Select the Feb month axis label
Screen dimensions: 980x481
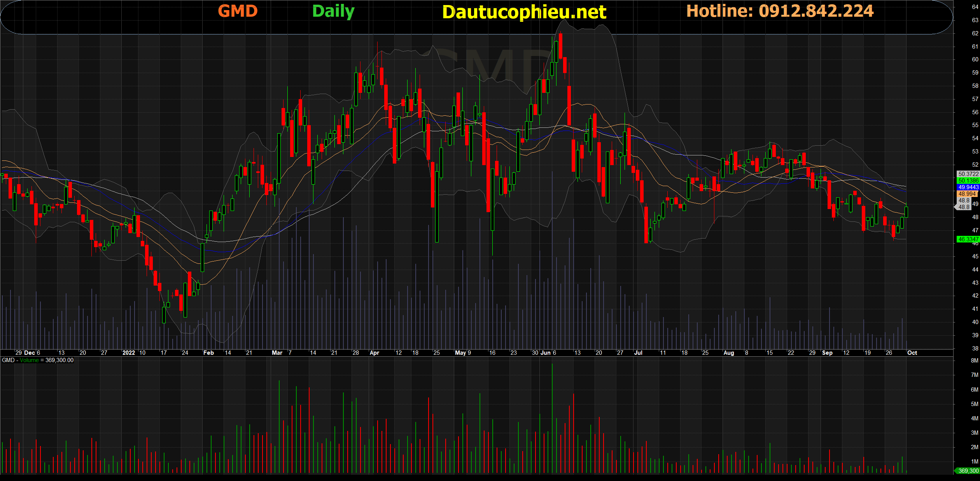point(208,353)
